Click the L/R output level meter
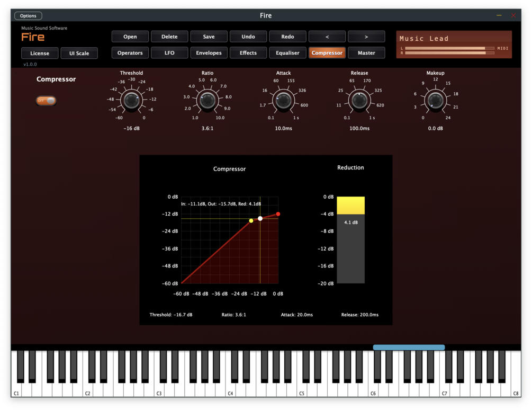Viewport: 532px width, 410px height. (x=449, y=50)
